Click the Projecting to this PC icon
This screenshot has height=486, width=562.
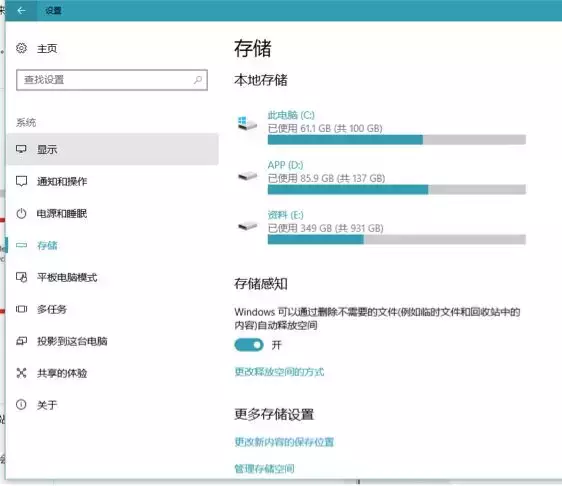[x=22, y=341]
